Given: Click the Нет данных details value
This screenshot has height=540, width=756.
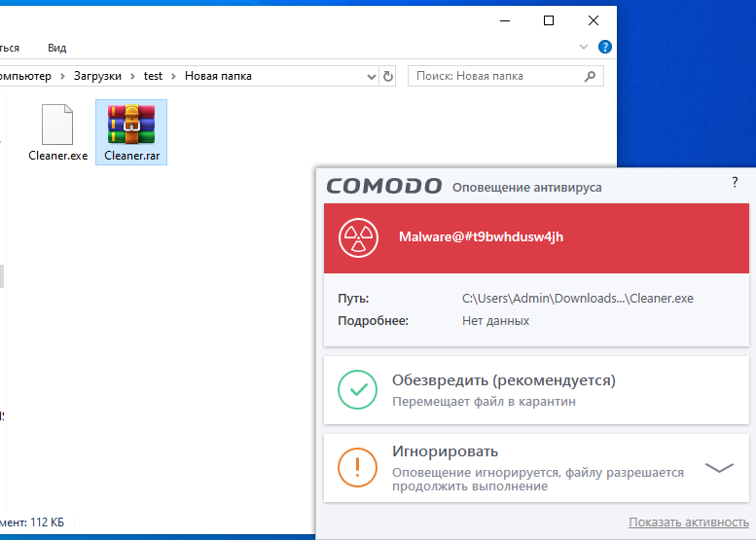Looking at the screenshot, I should point(495,321).
